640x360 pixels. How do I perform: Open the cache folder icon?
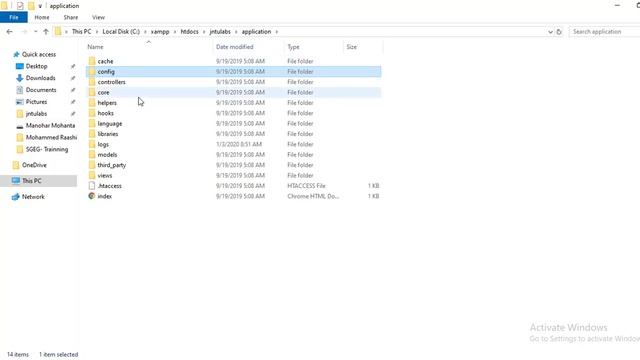[92, 61]
